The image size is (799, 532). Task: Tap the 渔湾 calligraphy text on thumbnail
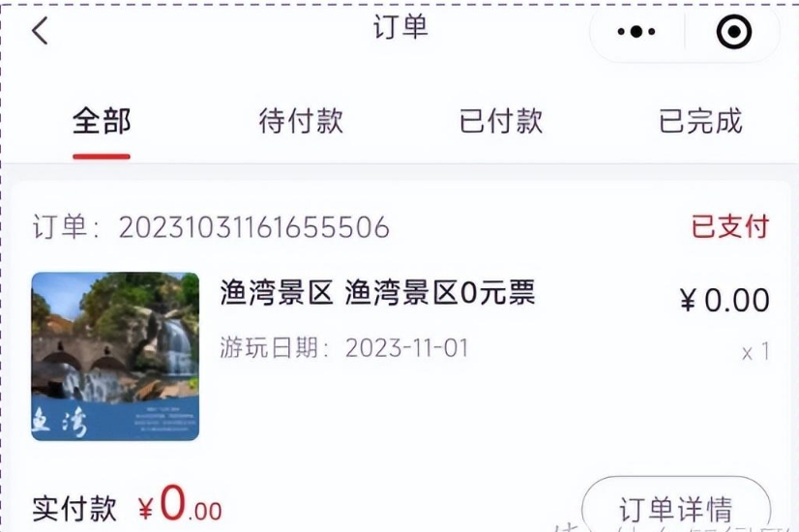tap(59, 421)
